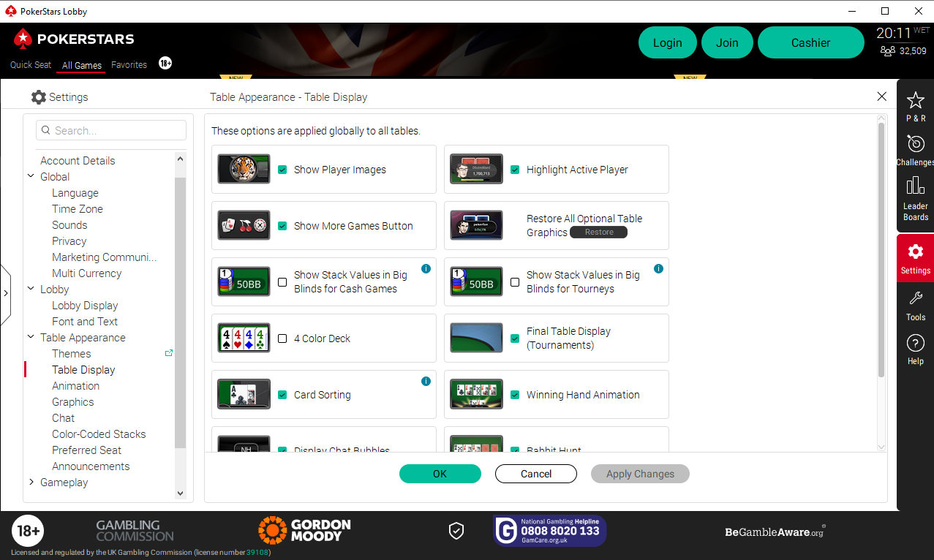Select Account Details in settings tree
The width and height of the screenshot is (934, 560).
(x=78, y=160)
